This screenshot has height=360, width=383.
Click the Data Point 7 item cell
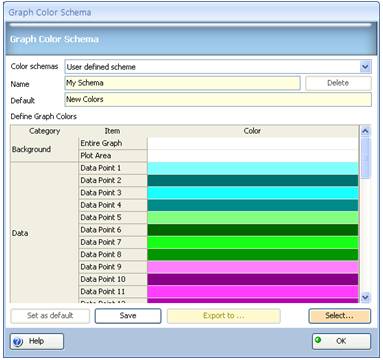coord(113,242)
